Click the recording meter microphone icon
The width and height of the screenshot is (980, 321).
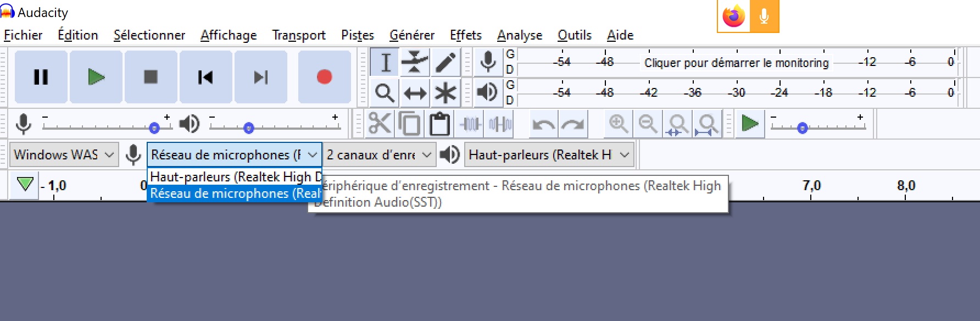pos(488,62)
